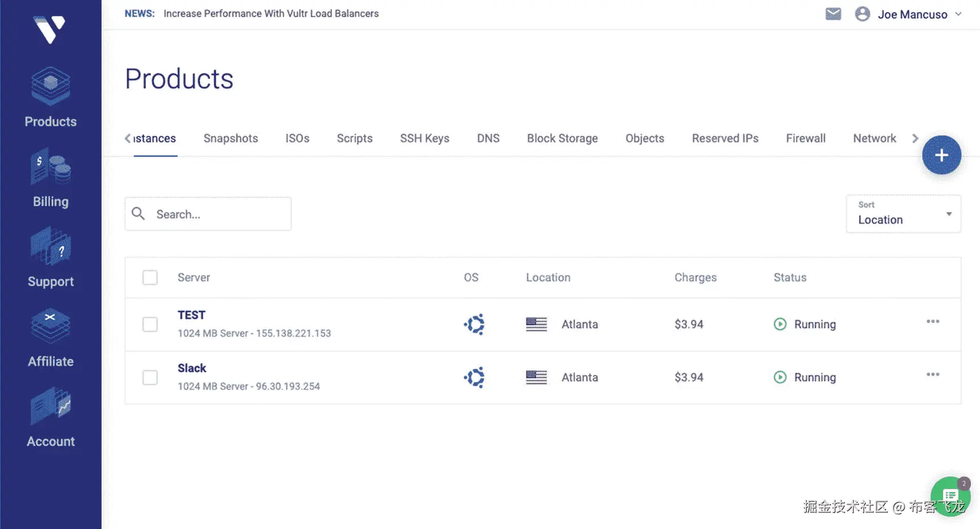Open the Sort Location dropdown
Viewport: 980px width, 529px height.
(903, 214)
